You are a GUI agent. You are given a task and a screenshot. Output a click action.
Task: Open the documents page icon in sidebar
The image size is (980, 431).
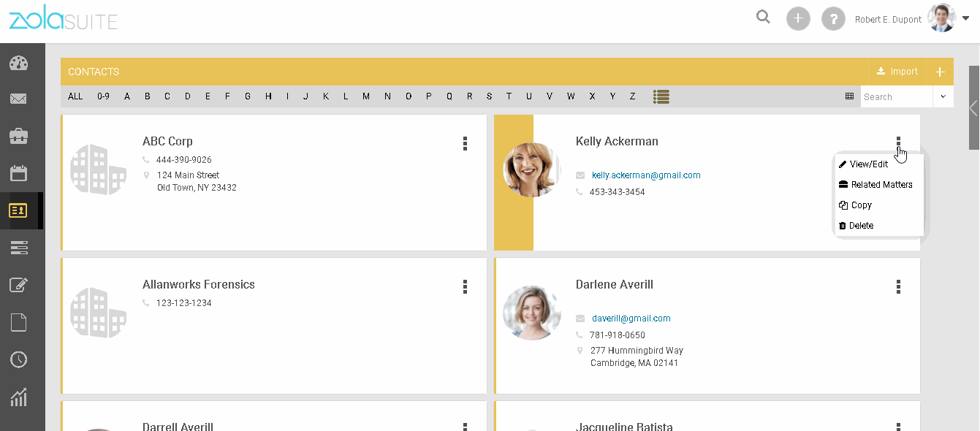point(18,322)
